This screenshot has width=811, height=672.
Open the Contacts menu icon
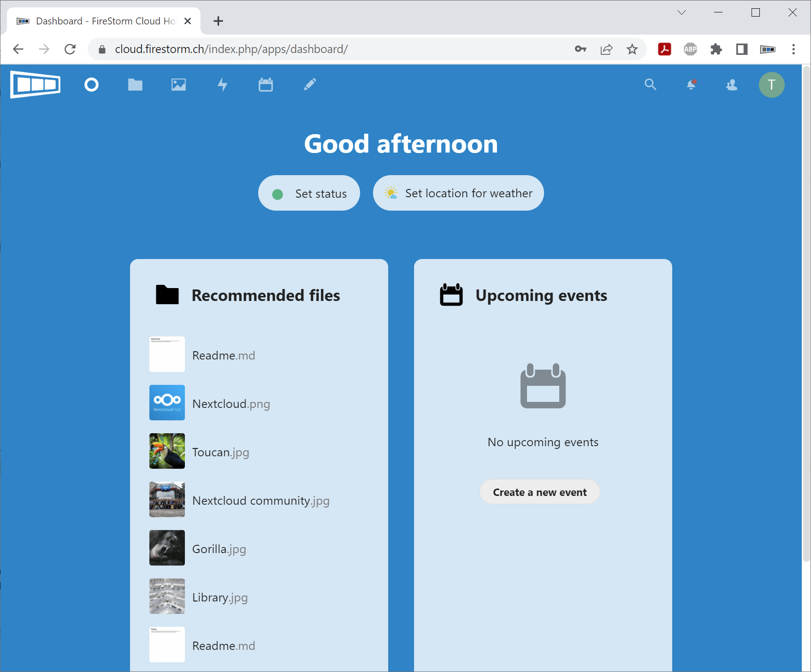732,85
